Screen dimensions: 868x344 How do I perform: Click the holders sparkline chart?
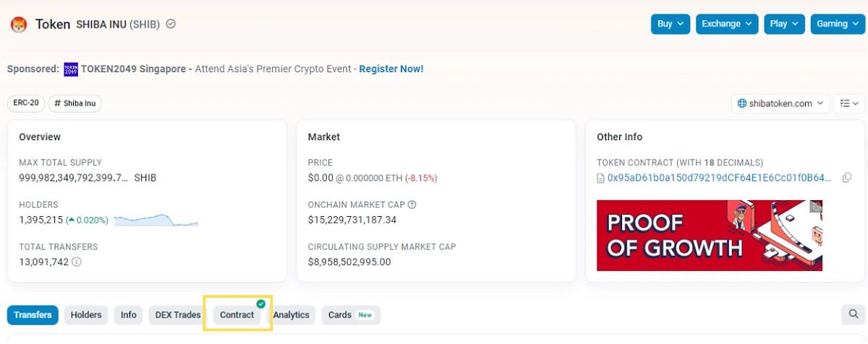(x=156, y=220)
